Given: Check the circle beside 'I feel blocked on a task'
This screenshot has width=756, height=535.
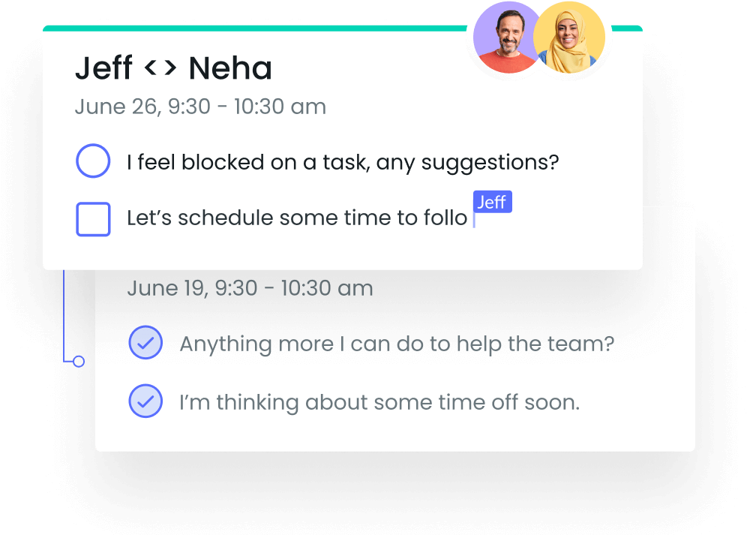Looking at the screenshot, I should click(x=93, y=161).
